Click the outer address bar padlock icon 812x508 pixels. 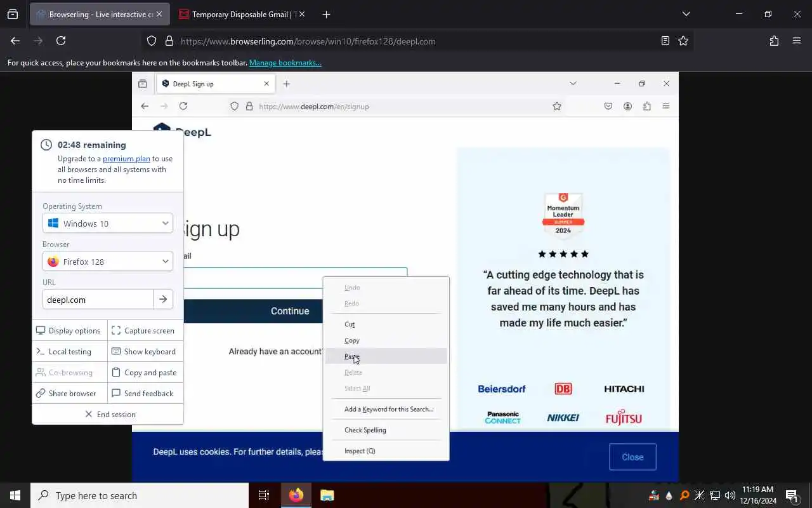[169, 41]
